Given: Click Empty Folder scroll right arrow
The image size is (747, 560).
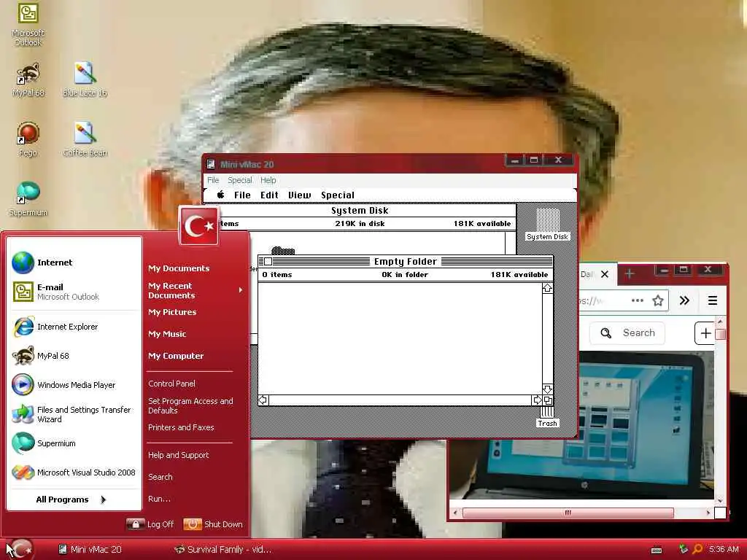Looking at the screenshot, I should click(537, 400).
